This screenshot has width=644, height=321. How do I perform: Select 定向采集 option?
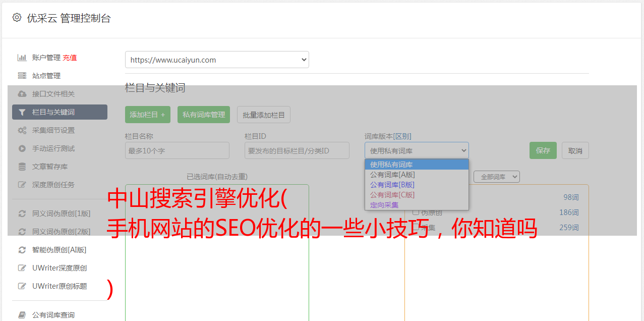(417, 205)
